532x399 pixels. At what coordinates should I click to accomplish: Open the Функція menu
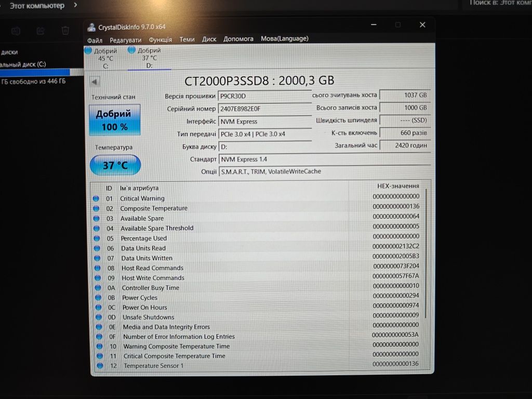[x=160, y=39]
